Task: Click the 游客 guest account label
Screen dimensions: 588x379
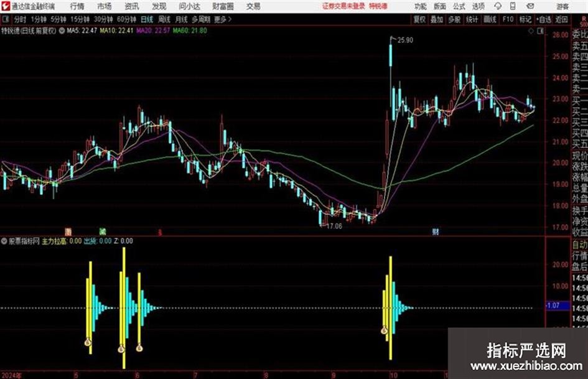Action: point(562,6)
